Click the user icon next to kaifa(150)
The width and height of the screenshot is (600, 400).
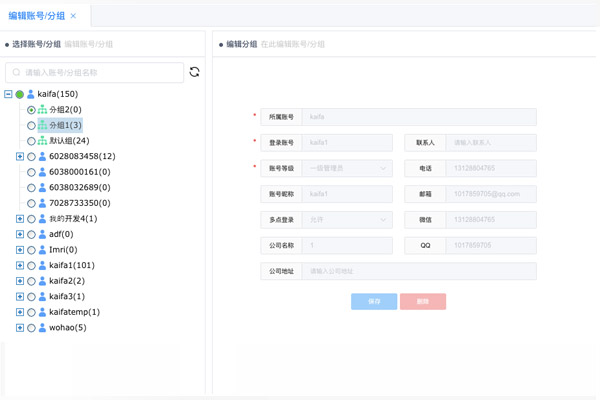coord(31,95)
